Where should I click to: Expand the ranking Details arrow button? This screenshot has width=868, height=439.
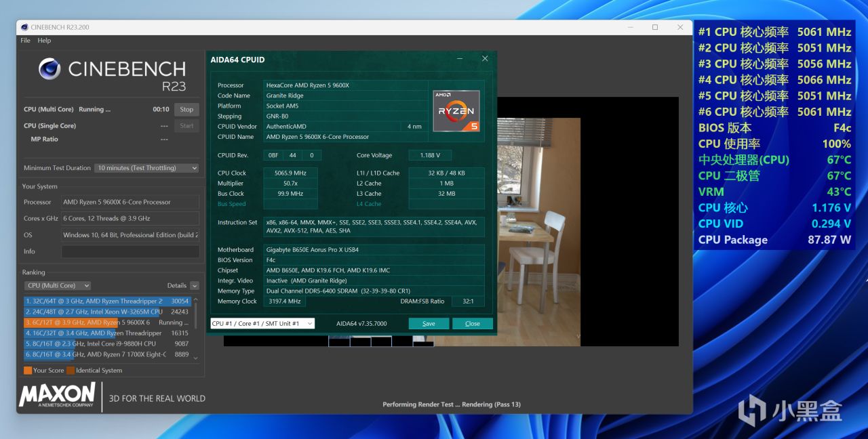click(x=195, y=286)
